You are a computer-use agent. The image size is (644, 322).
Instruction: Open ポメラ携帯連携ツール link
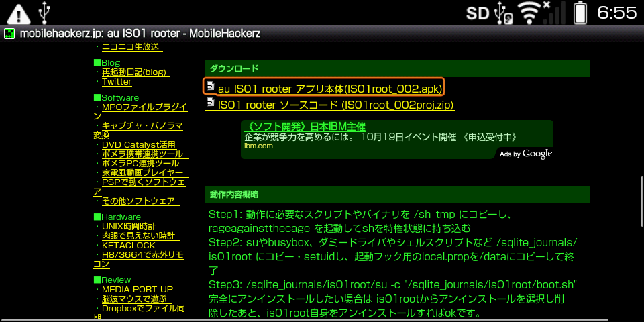[145, 154]
